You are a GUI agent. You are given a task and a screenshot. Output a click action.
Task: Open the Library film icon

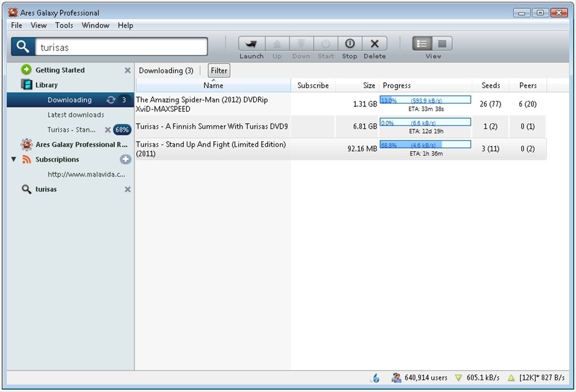tap(26, 84)
